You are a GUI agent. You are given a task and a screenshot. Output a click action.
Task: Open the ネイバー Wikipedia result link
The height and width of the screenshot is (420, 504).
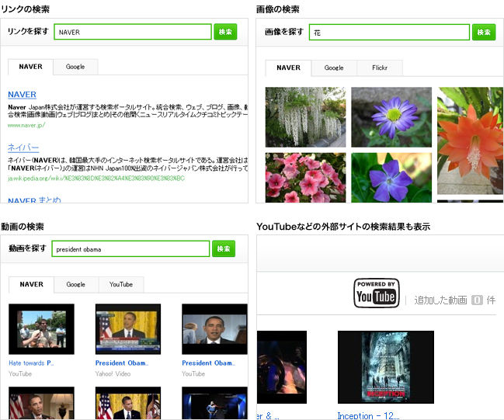click(23, 148)
